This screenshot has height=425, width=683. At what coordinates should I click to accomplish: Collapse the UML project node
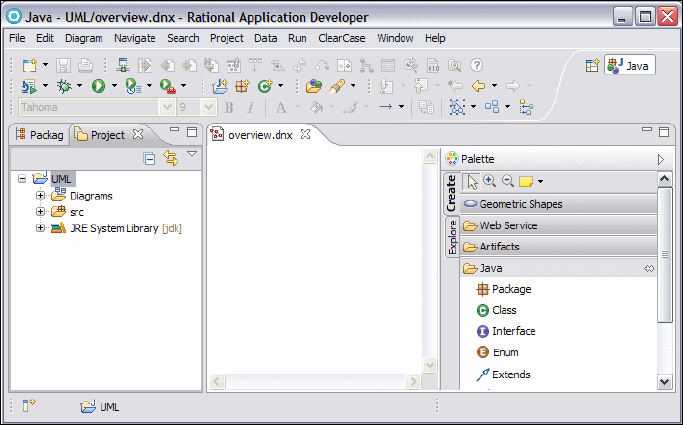pyautogui.click(x=22, y=179)
